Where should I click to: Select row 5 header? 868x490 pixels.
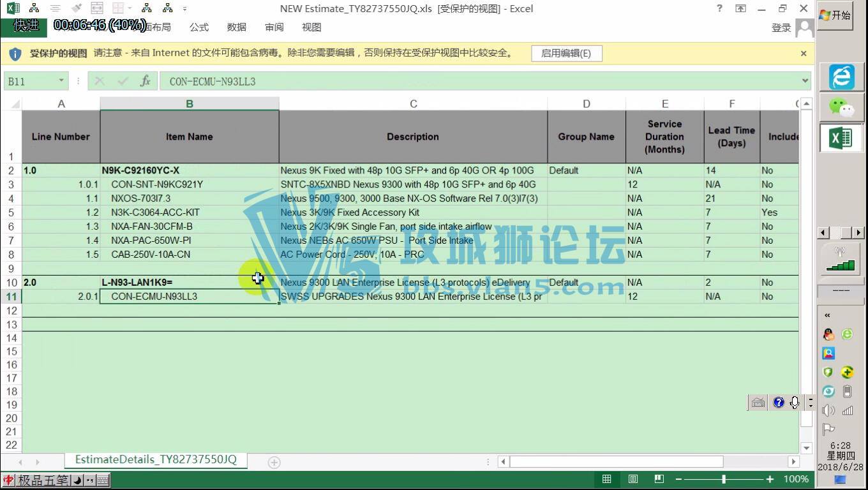(11, 212)
